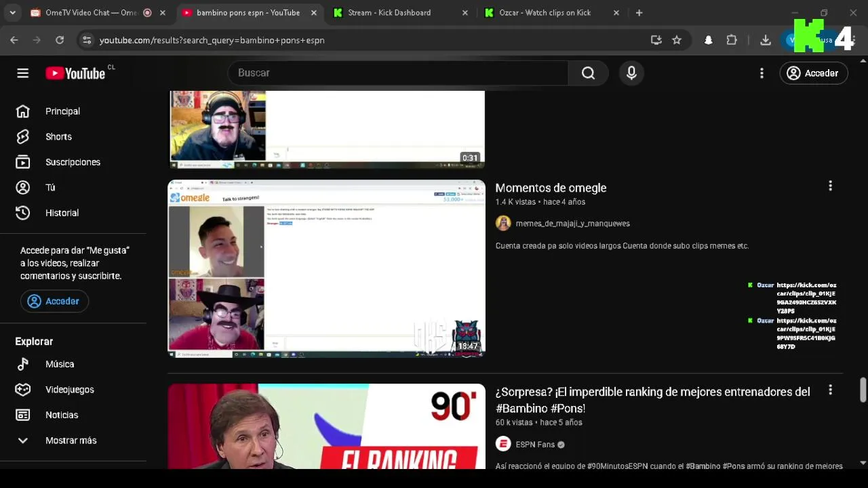Select the bambino pons espn YouTube tab
The width and height of the screenshot is (868, 488).
[x=248, y=13]
